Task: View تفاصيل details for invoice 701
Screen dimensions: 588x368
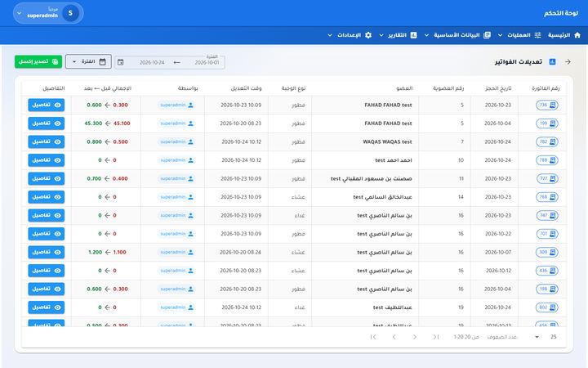Action: 46,234
